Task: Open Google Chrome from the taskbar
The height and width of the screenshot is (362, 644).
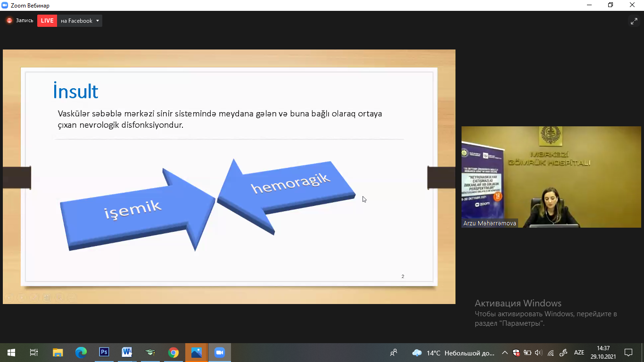Action: [x=173, y=353]
